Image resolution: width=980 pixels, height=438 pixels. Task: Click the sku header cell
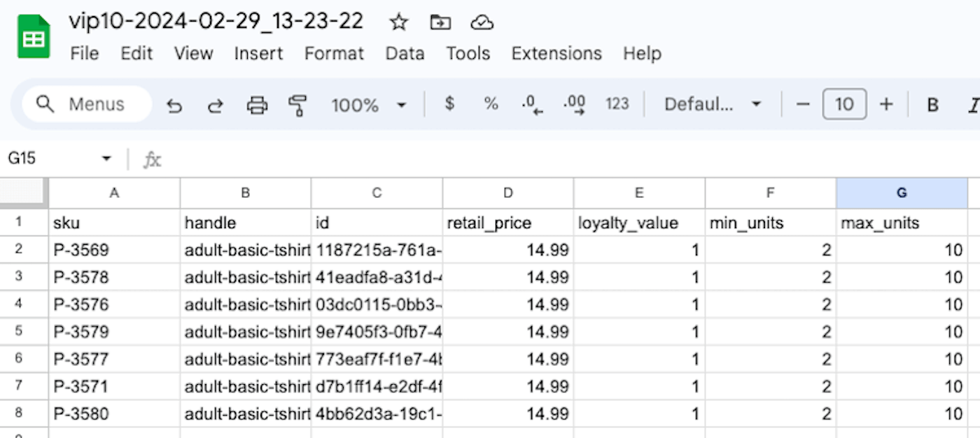[x=114, y=222]
